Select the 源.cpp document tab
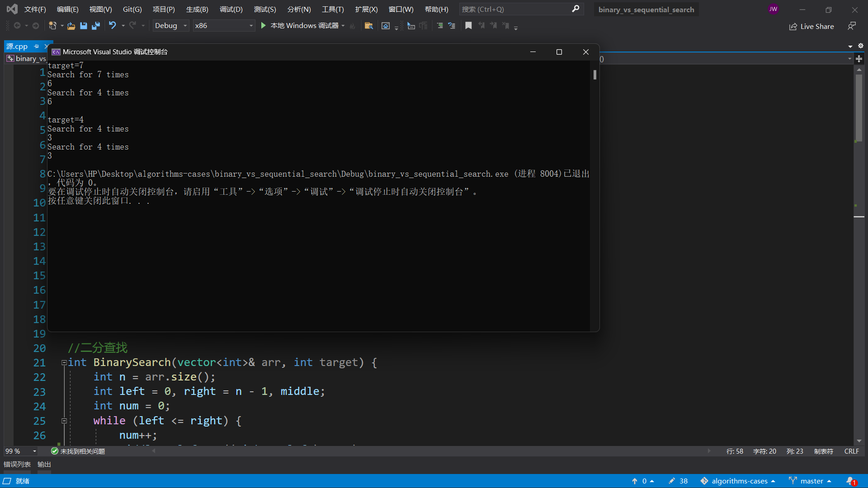This screenshot has height=488, width=868. click(x=17, y=46)
